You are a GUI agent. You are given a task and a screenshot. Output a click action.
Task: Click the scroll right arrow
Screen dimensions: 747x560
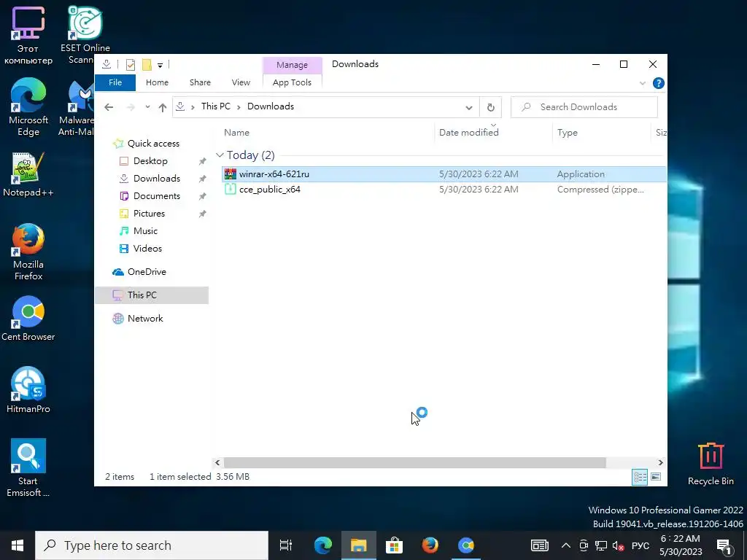660,463
